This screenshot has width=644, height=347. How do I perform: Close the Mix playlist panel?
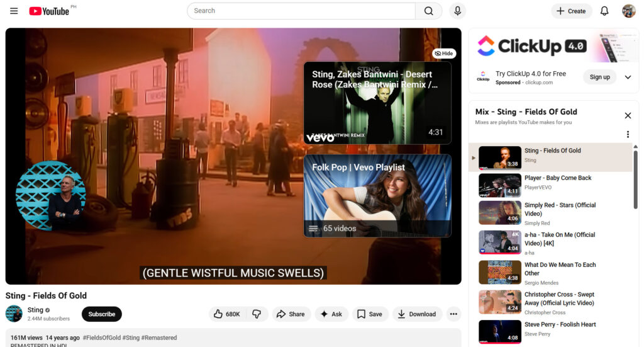[628, 115]
